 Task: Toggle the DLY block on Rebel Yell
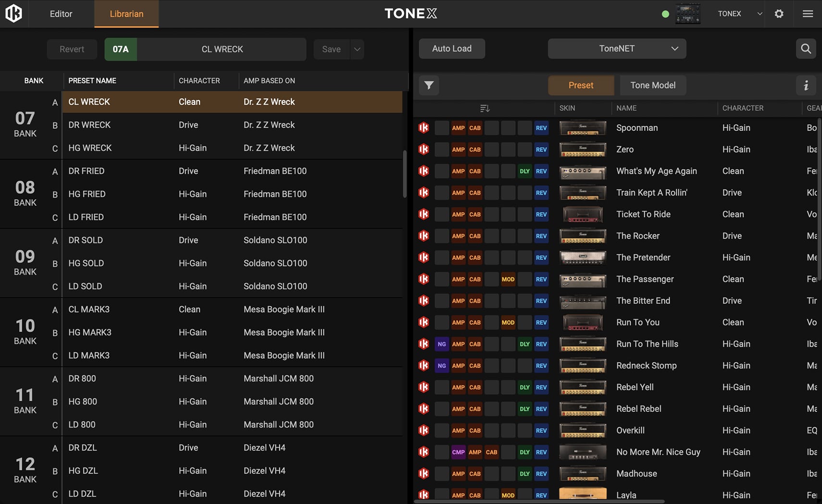pyautogui.click(x=524, y=387)
